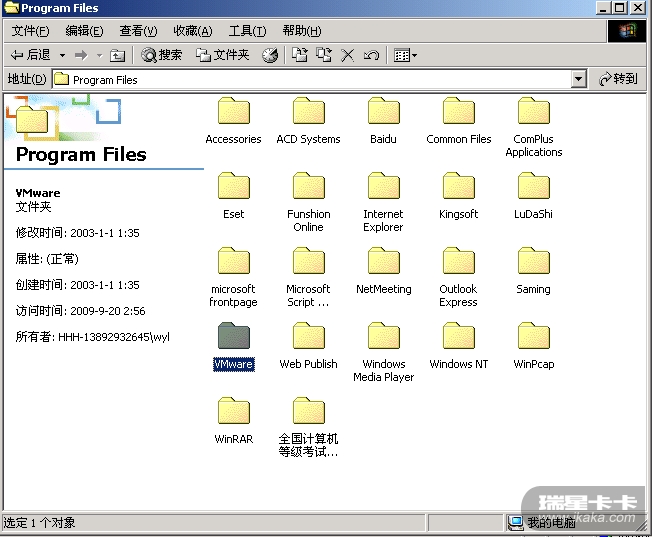Click the 后退 back button
This screenshot has width=652, height=537.
coord(31,55)
